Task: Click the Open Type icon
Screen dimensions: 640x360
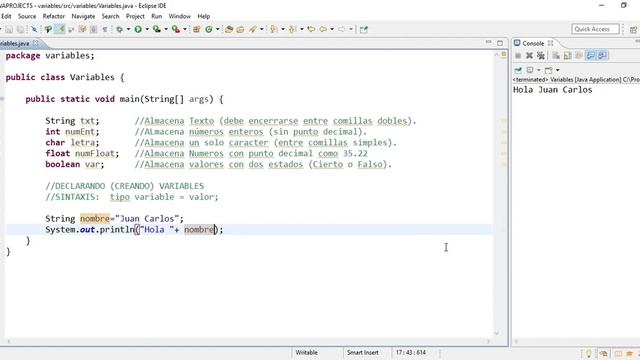Action: (x=229, y=29)
